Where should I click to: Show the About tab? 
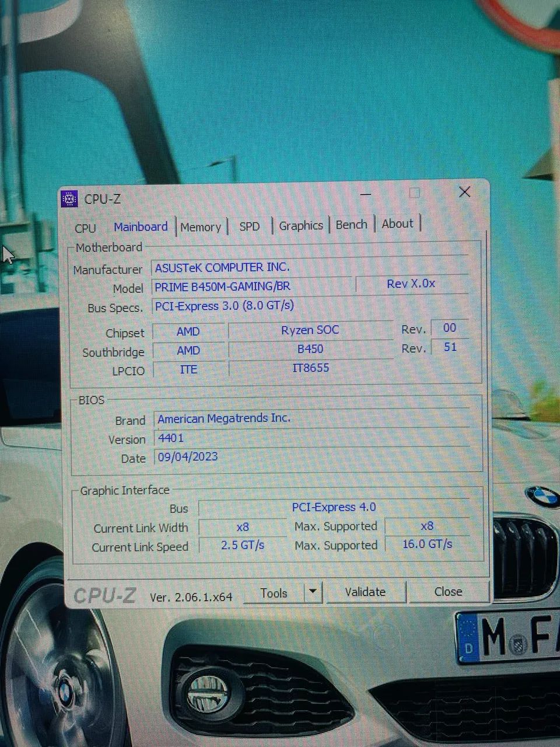[x=398, y=224]
